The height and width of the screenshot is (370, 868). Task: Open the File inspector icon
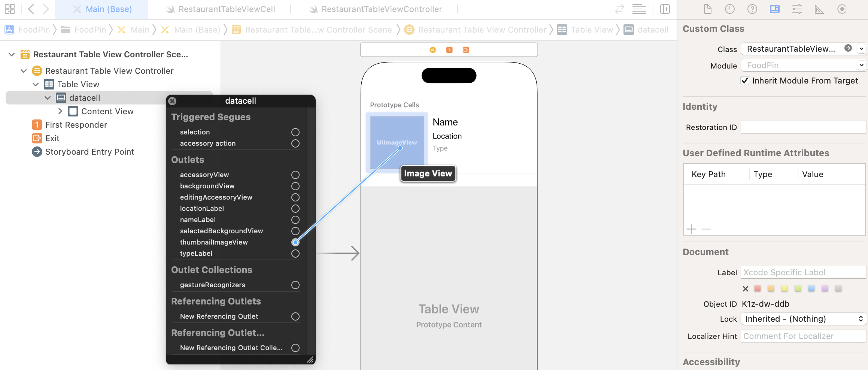tap(707, 9)
